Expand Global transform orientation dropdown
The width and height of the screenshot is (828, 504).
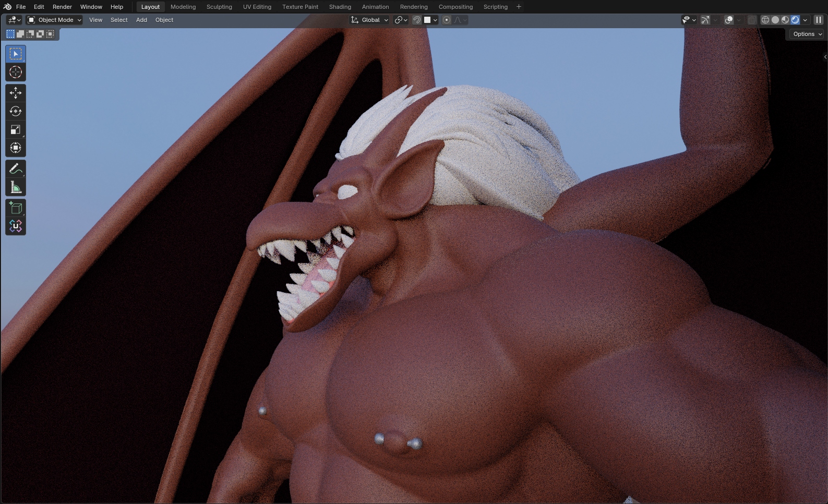tap(370, 20)
